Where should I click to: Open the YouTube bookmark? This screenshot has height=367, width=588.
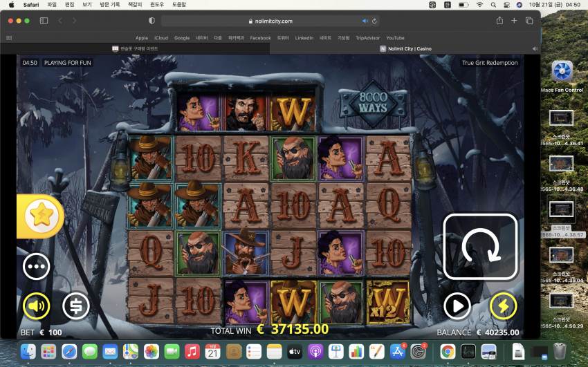(x=395, y=38)
